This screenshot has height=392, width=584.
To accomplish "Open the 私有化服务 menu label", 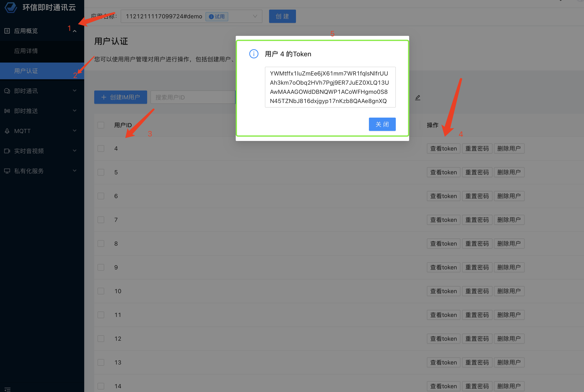I will (x=29, y=171).
